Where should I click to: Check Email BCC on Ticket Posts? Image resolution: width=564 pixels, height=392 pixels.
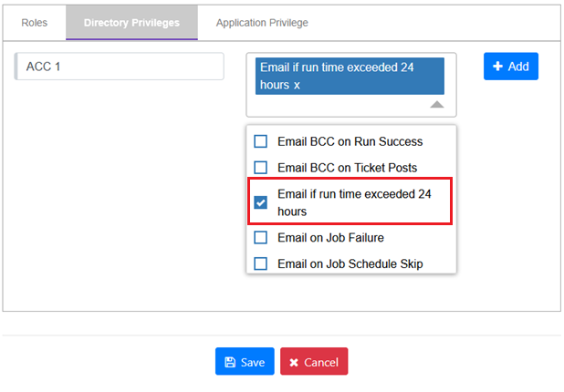pyautogui.click(x=261, y=168)
